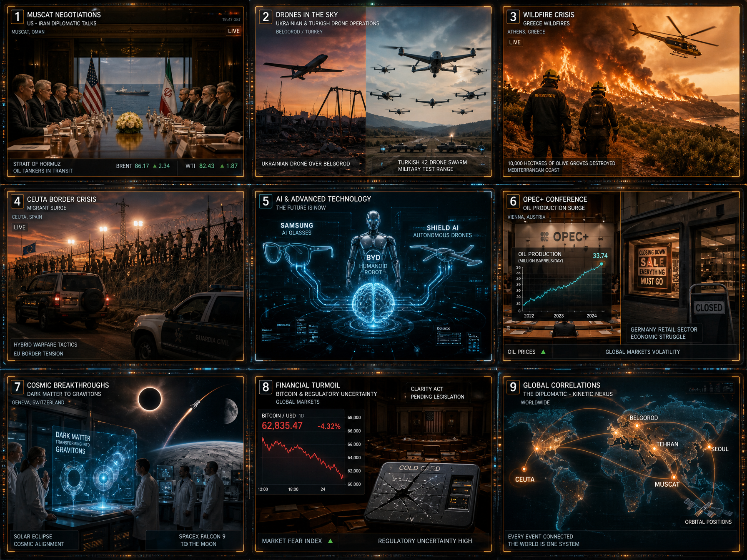747x560 pixels.
Task: Click the LIVE badge in Wildfire Crisis panel
Action: pos(515,42)
